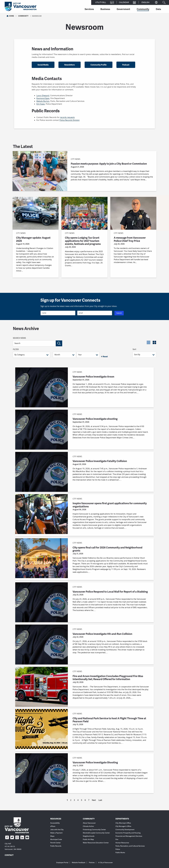Click the Podcast button
Viewport: 169px width, 868px height.
(126, 65)
